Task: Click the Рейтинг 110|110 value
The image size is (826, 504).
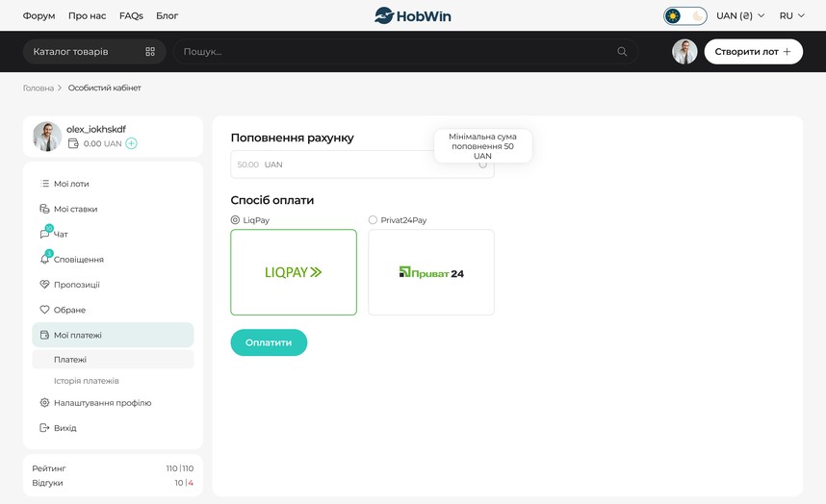Action: [x=180, y=468]
